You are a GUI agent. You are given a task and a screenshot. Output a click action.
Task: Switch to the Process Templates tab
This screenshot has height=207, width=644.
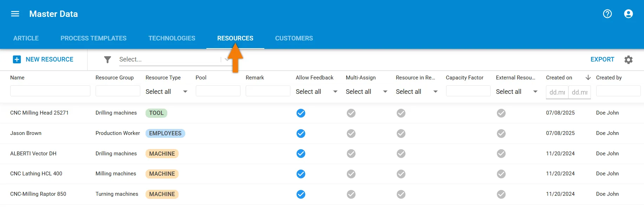(x=94, y=38)
